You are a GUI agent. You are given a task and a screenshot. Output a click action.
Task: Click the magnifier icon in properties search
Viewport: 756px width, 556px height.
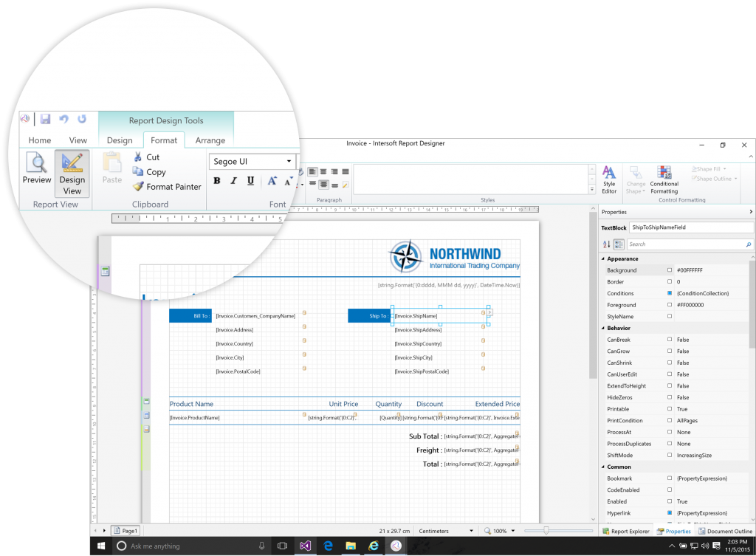[749, 244]
